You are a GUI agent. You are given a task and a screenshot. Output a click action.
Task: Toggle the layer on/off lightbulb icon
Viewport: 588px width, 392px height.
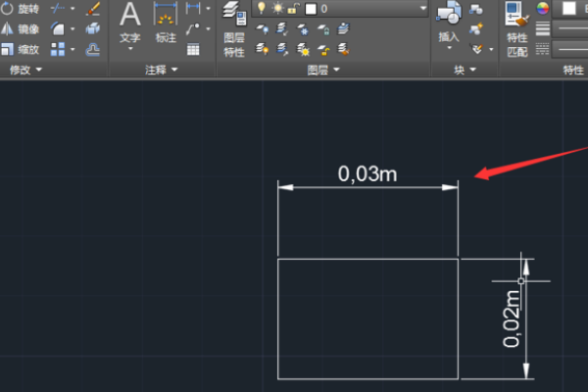262,9
